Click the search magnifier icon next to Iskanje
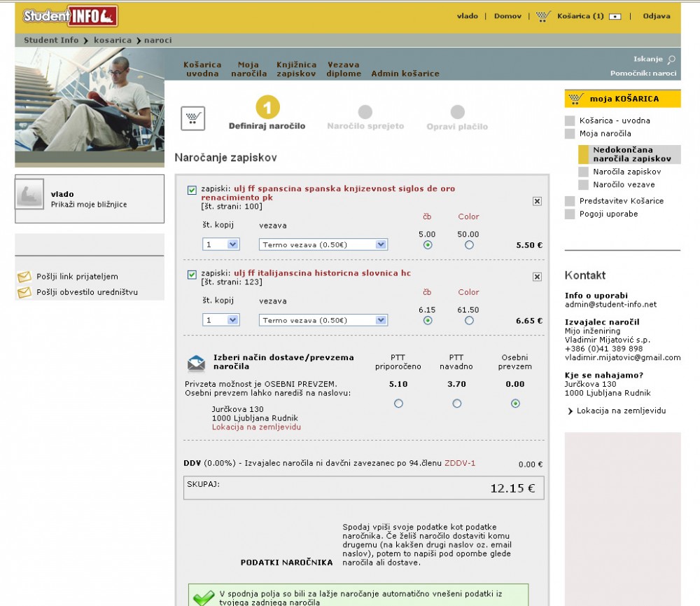The height and width of the screenshot is (606, 700). pos(671,60)
